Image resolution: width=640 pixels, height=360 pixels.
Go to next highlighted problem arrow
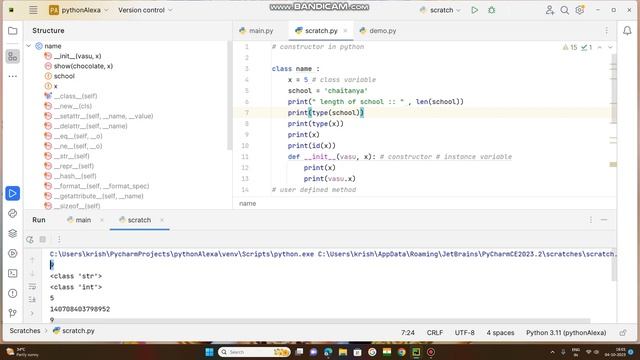click(x=610, y=47)
